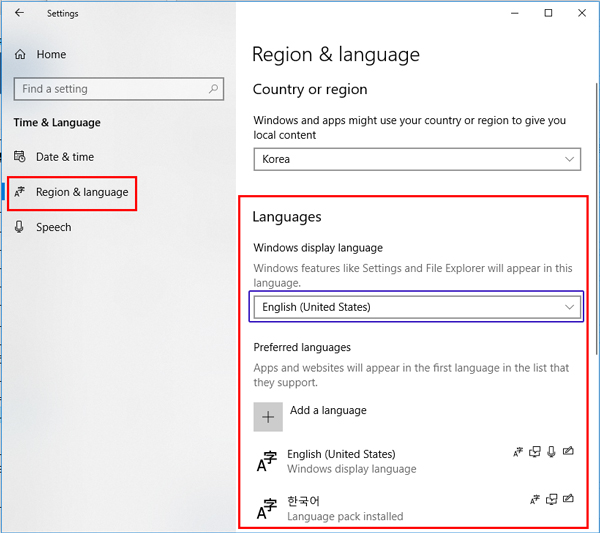Click the Time & Language heading
The image size is (600, 533).
[x=57, y=122]
